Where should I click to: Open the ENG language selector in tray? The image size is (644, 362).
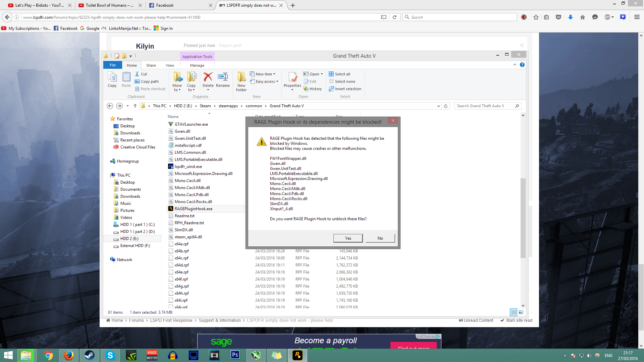pyautogui.click(x=608, y=356)
